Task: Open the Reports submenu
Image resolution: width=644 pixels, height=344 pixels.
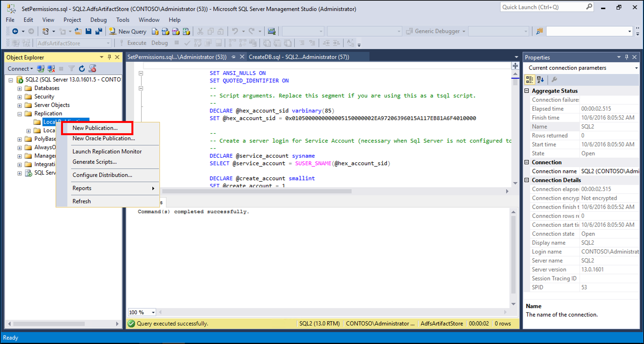Action: coord(108,188)
